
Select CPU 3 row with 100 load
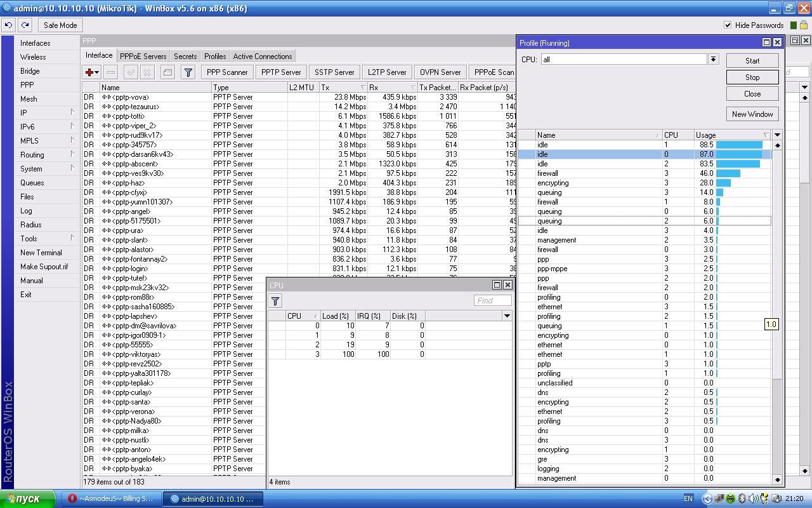[x=389, y=354]
